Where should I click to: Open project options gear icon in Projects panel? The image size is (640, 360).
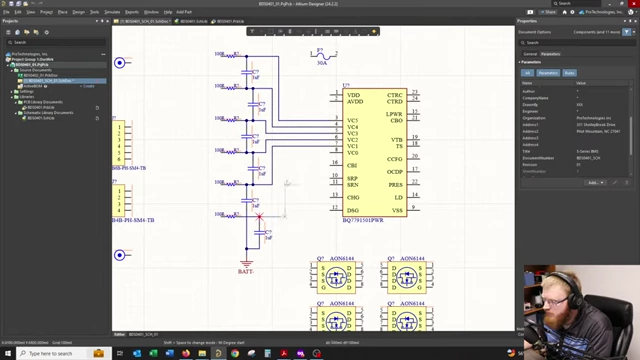click(x=47, y=32)
